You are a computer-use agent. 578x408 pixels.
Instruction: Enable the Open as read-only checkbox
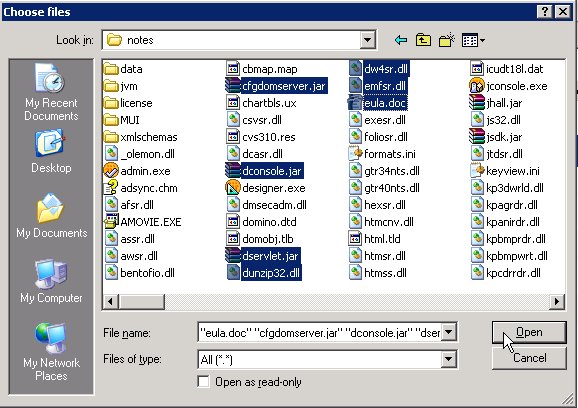click(x=203, y=382)
